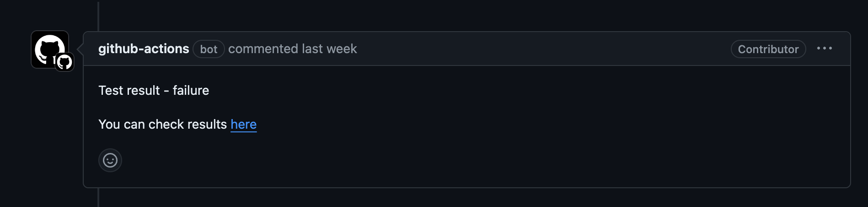The image size is (868, 207).
Task: Click the "bot" label badge
Action: (x=209, y=49)
